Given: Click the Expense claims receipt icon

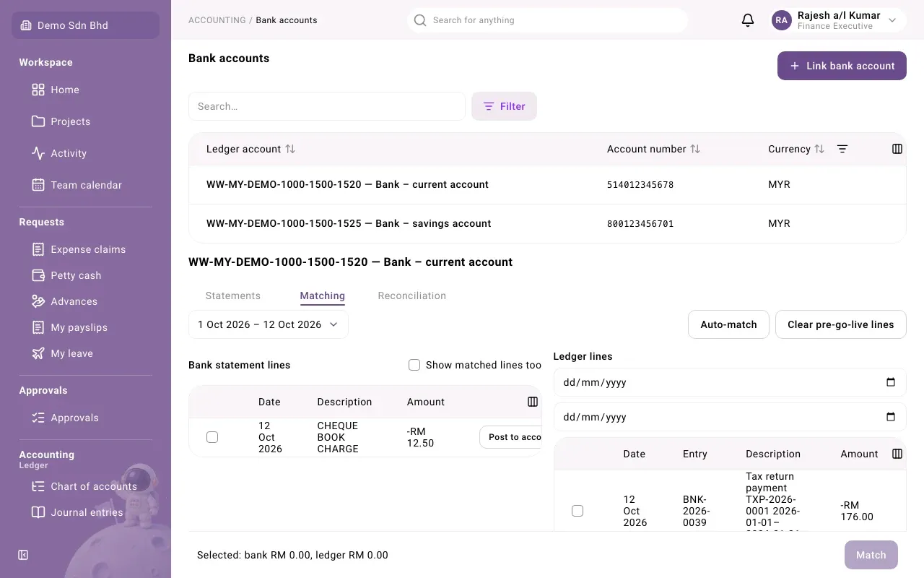Looking at the screenshot, I should click(x=38, y=249).
